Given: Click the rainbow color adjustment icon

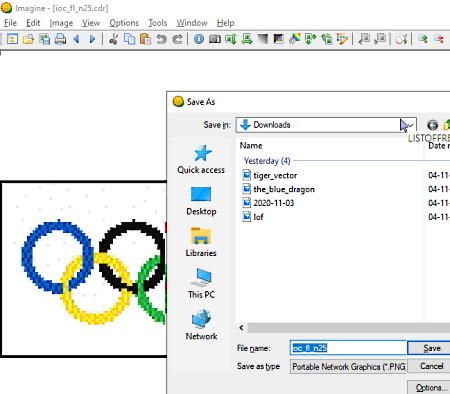Looking at the screenshot, I should point(295,39).
